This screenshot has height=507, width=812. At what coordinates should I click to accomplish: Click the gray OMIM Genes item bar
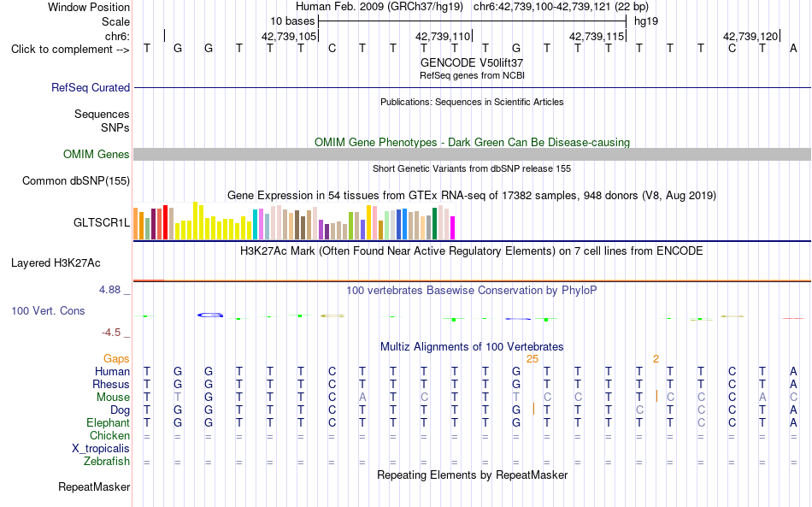[472, 155]
